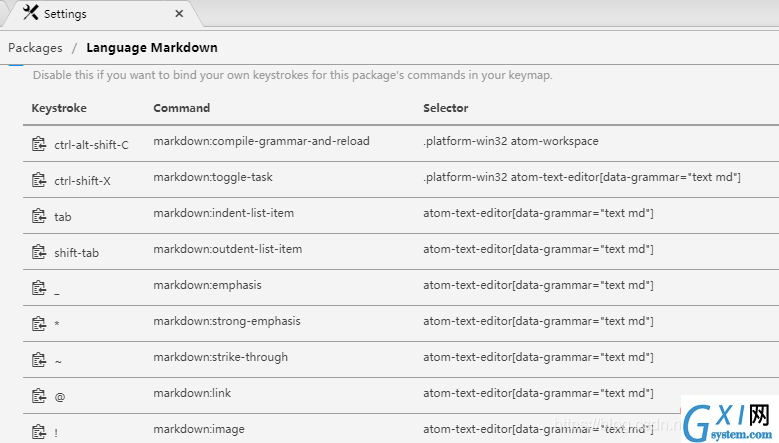Click clipboard icon for tilde strike-through
This screenshot has width=779, height=443.
coord(39,360)
